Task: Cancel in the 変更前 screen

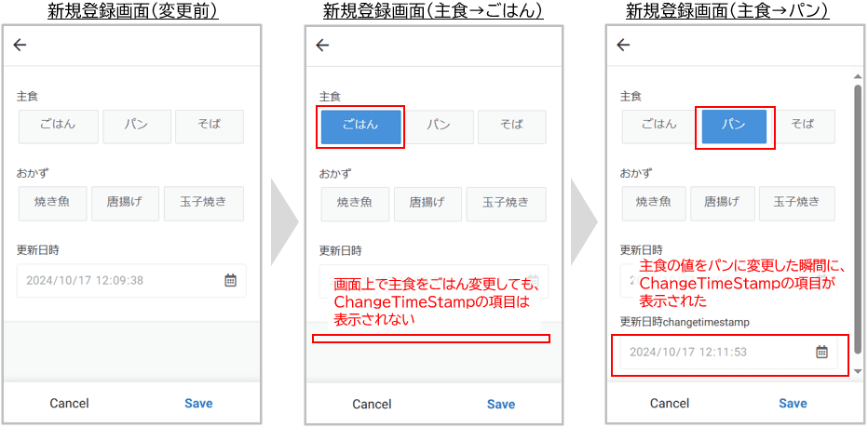Action: pyautogui.click(x=69, y=403)
